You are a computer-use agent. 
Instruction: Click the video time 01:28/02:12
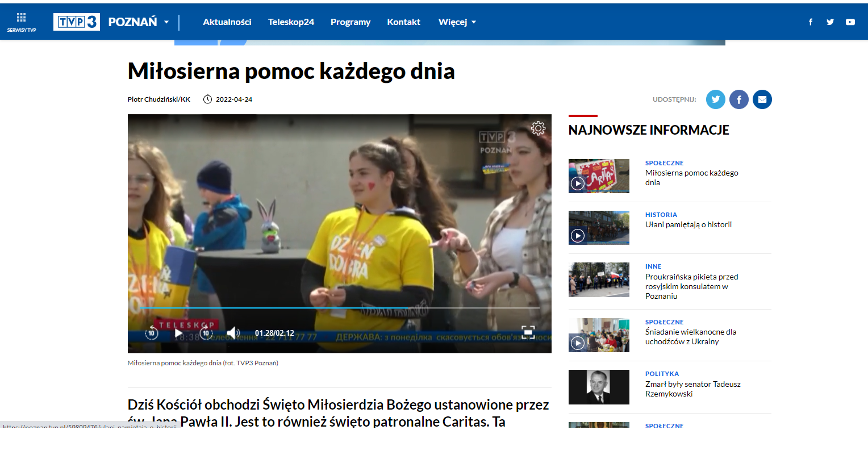274,333
